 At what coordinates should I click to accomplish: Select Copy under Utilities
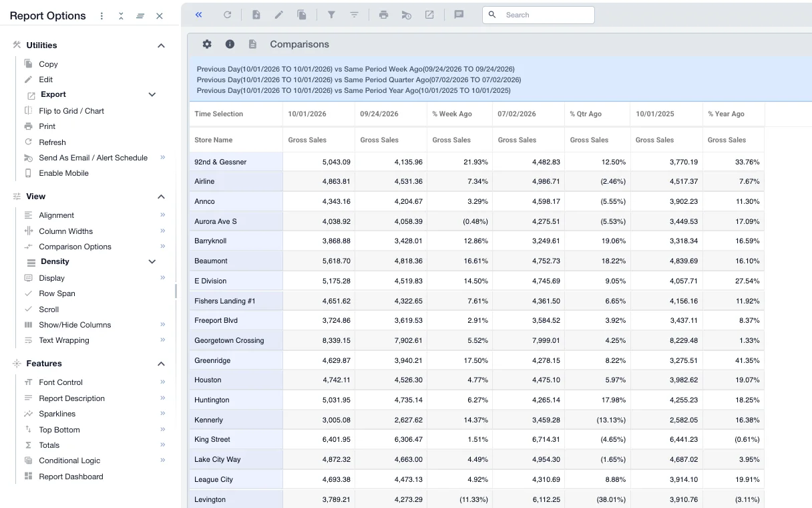coord(48,64)
